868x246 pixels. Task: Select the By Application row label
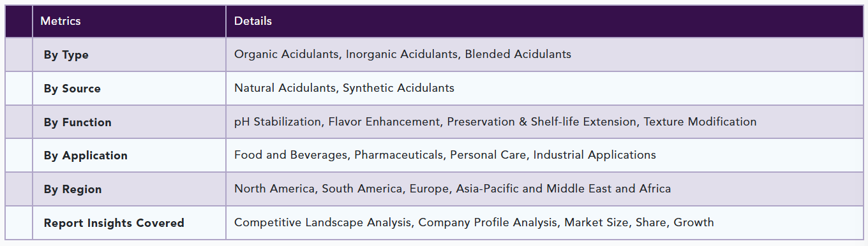pos(86,156)
